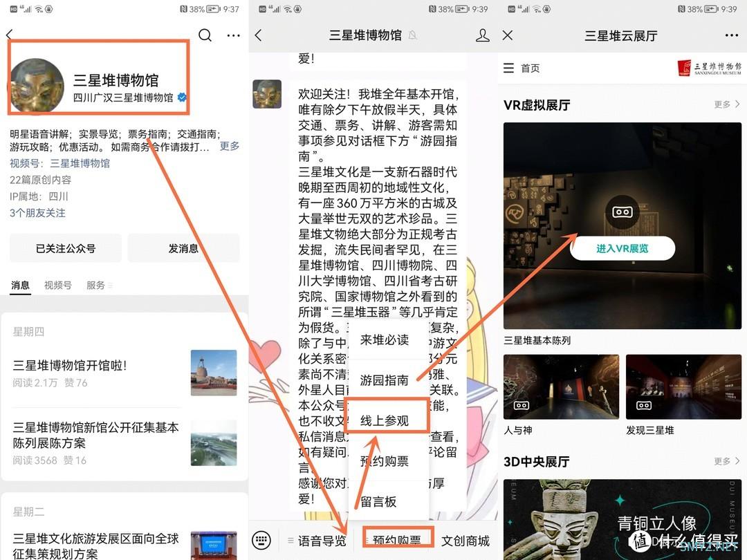Open search on the account profile screen

pyautogui.click(x=205, y=35)
